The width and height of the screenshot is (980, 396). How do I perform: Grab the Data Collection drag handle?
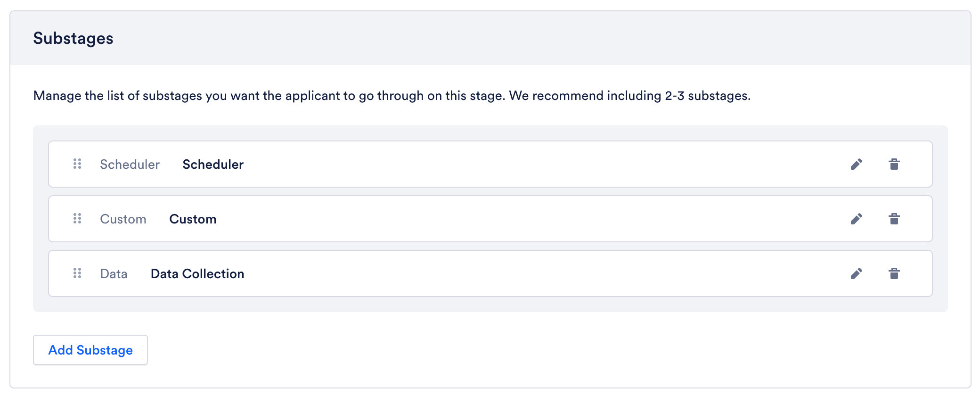[77, 273]
